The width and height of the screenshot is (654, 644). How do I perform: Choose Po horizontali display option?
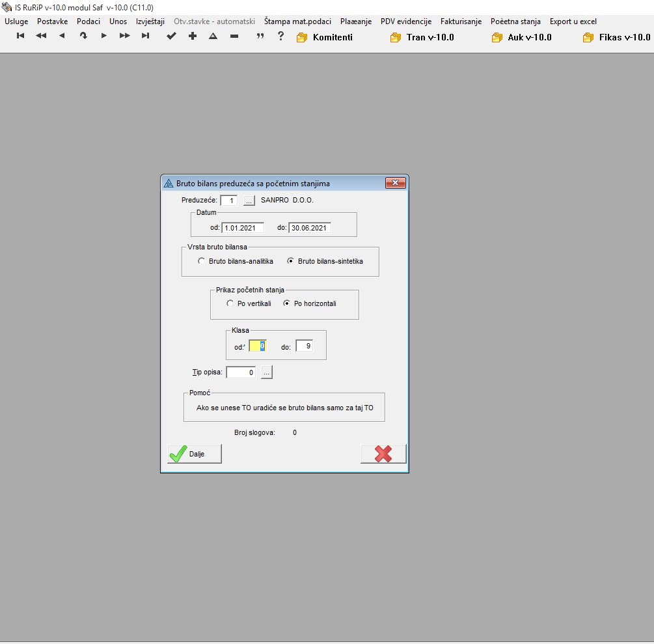pyautogui.click(x=287, y=303)
